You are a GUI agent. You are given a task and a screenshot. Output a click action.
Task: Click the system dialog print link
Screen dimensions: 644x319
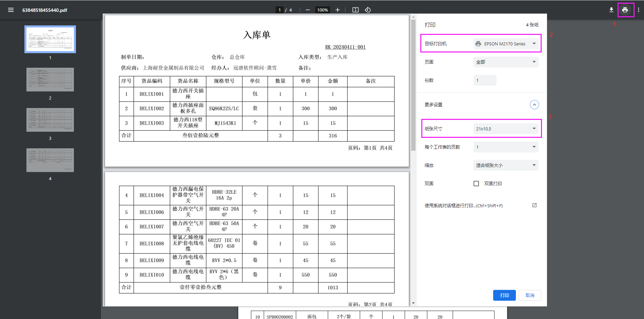(x=463, y=206)
